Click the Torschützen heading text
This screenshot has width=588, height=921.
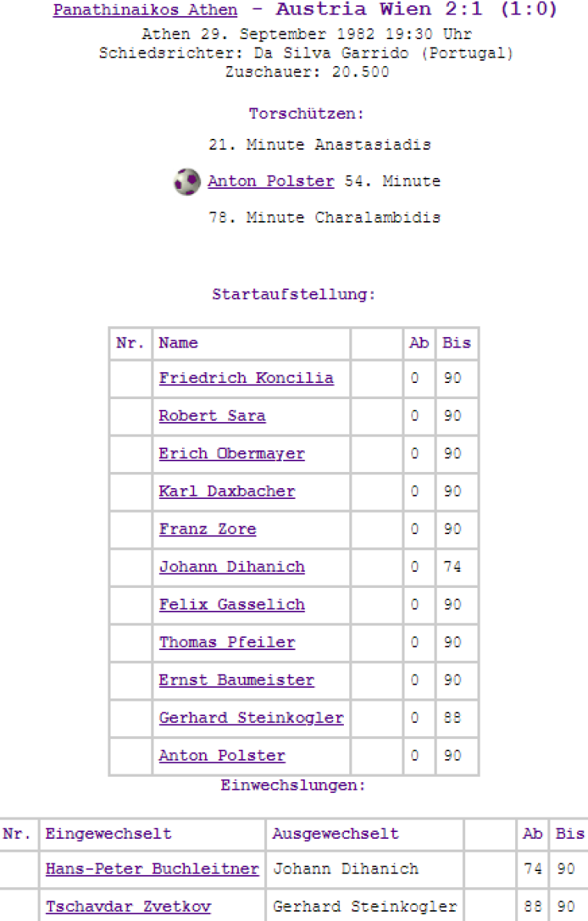coord(306,114)
